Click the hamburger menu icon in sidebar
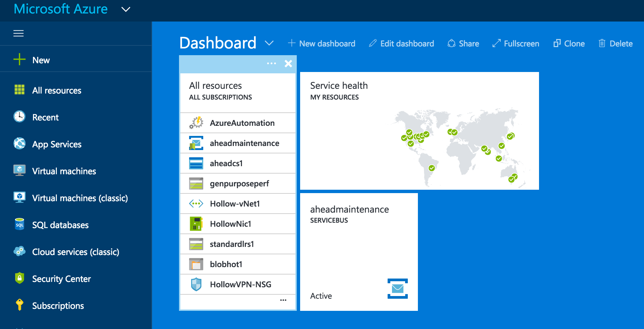 click(19, 33)
